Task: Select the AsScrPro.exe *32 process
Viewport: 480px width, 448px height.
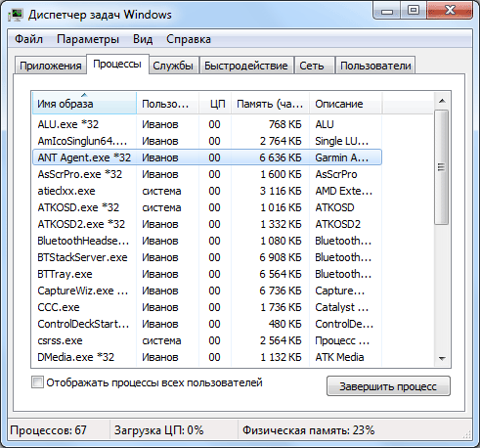Action: [x=207, y=174]
